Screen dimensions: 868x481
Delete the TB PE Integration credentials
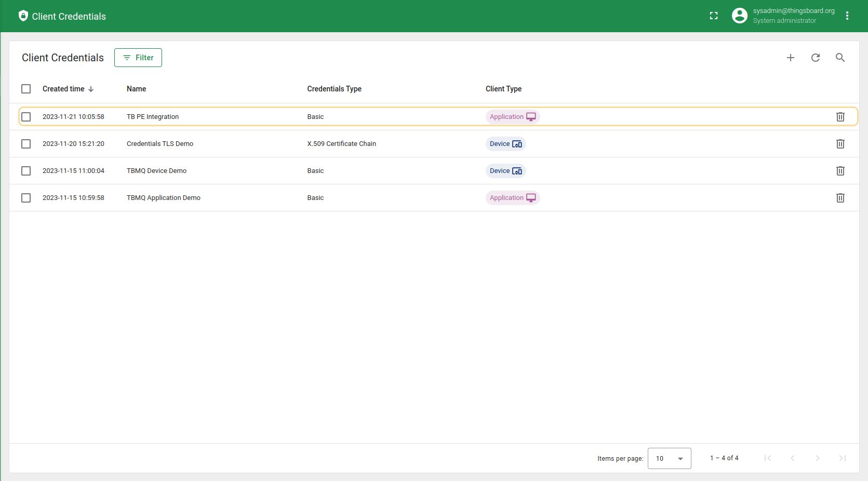tap(840, 117)
